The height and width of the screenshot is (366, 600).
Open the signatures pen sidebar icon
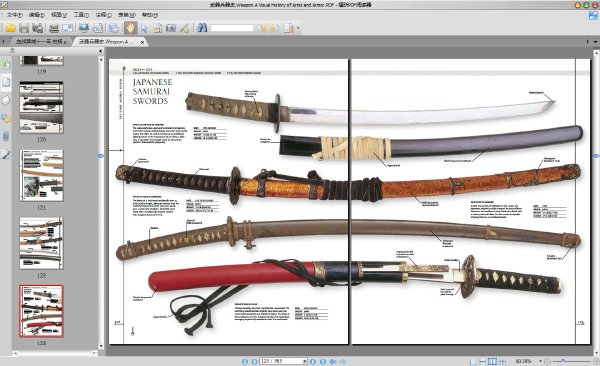coord(6,155)
